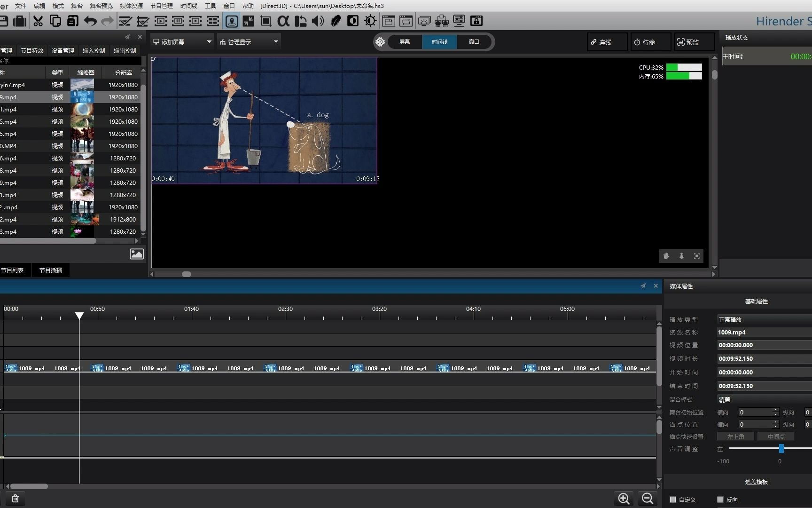Switch to the 节目特效 tab
Screen dimensions: 812x508
[x=32, y=50]
